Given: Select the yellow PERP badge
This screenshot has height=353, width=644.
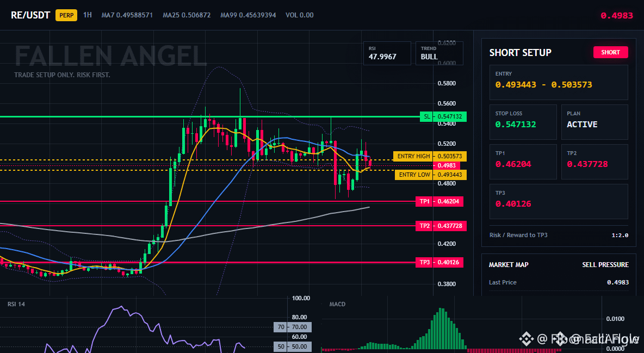Looking at the screenshot, I should 66,15.
